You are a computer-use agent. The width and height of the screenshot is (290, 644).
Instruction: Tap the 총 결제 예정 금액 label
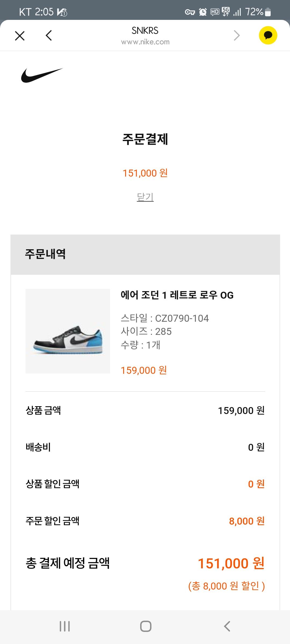click(67, 563)
